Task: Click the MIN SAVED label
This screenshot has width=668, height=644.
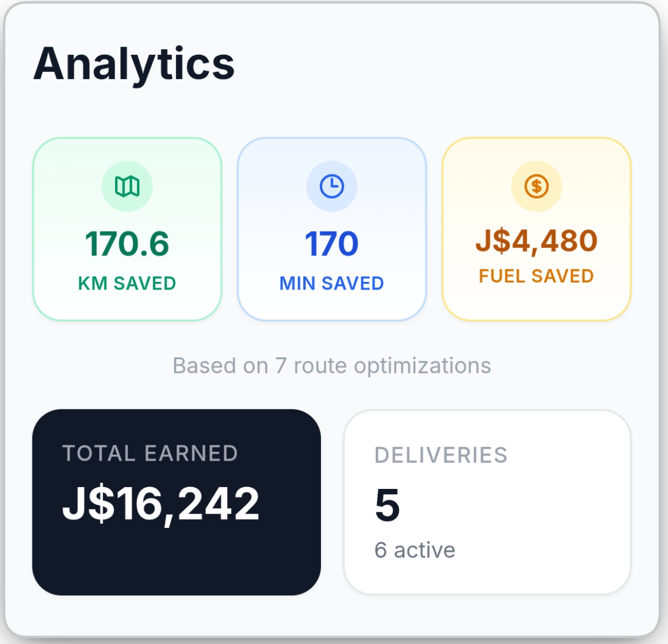Action: point(332,284)
